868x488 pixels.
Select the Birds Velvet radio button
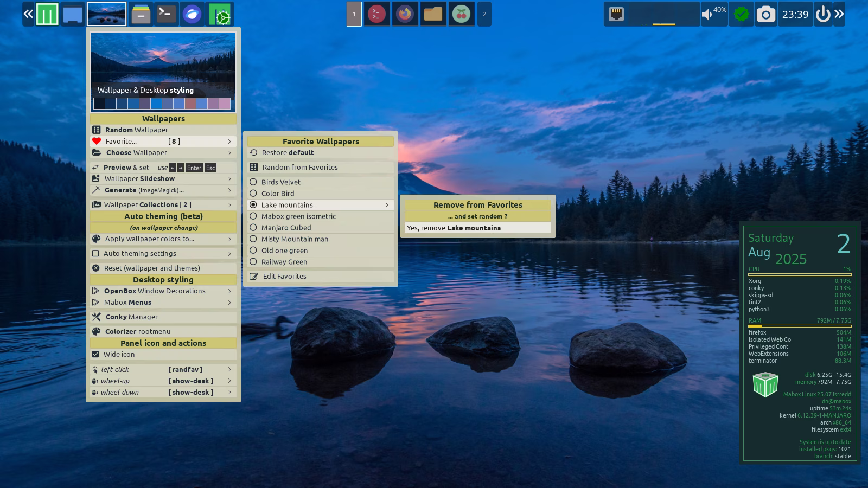253,182
